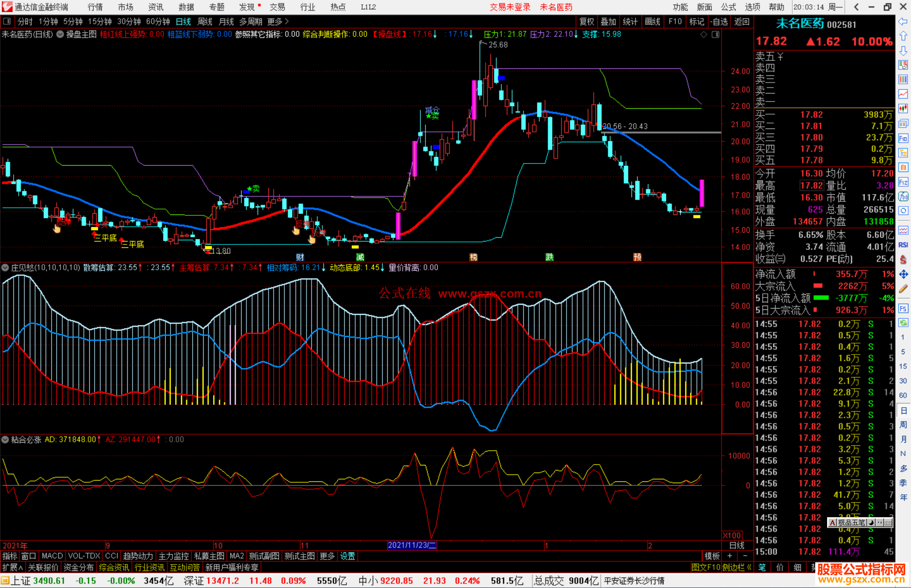Screen dimensions: 911x588
Task: Expand the 粘合必涨 indicator dropdown circle
Action: pyautogui.click(x=5, y=440)
